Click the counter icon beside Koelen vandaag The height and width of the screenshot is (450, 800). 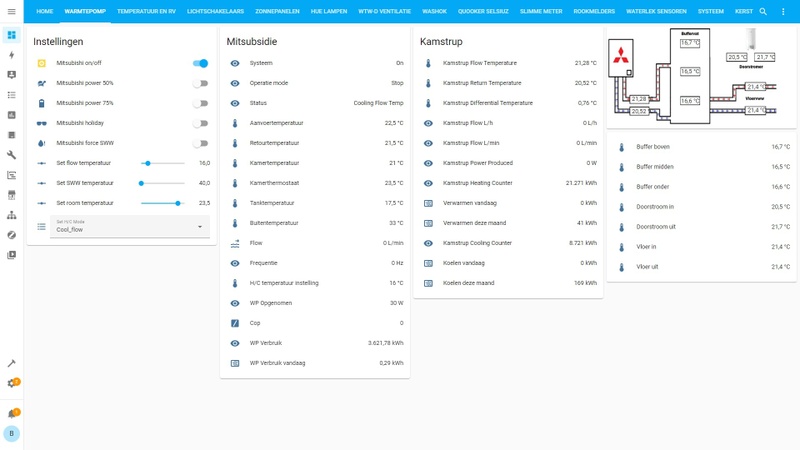(429, 263)
